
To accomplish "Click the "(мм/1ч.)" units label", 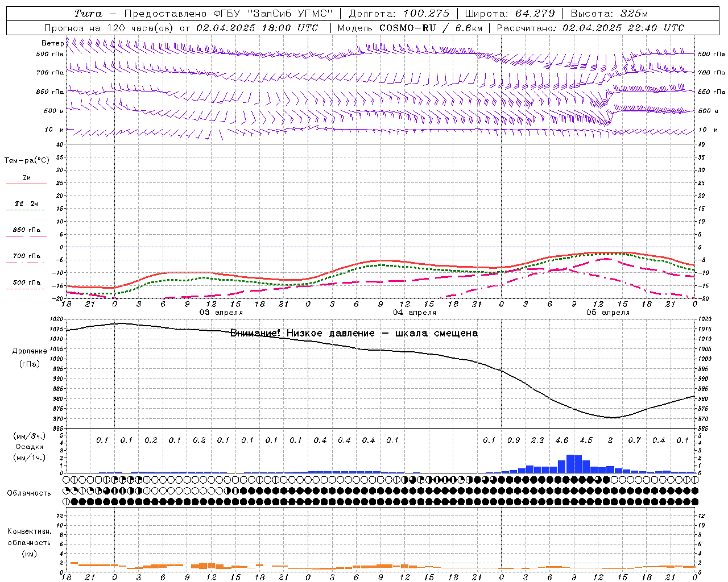I will (x=29, y=458).
